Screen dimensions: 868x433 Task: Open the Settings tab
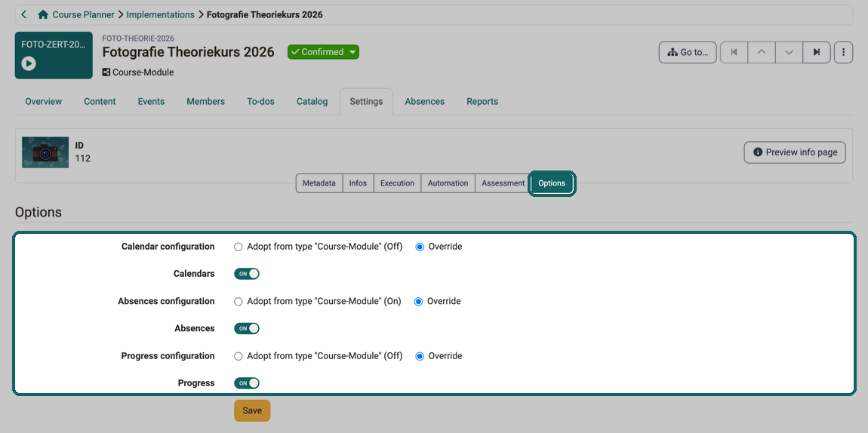pyautogui.click(x=367, y=101)
